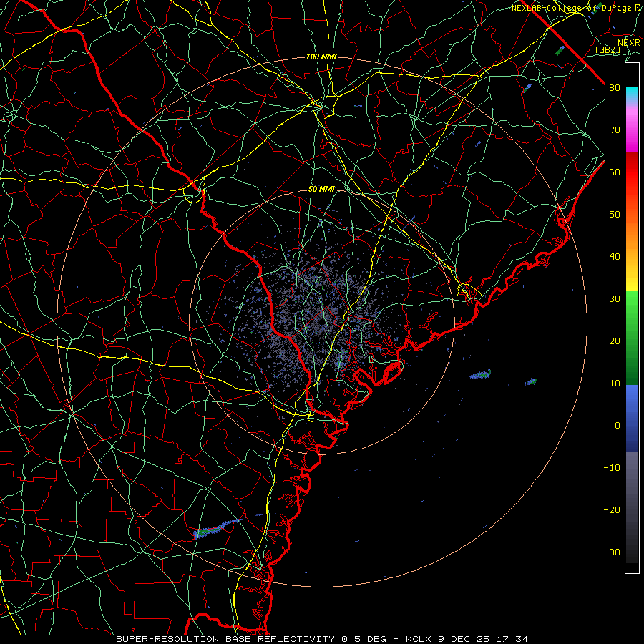Click the dense clutter at the radar center
Viewport: 644px width, 644px height.
point(321,321)
